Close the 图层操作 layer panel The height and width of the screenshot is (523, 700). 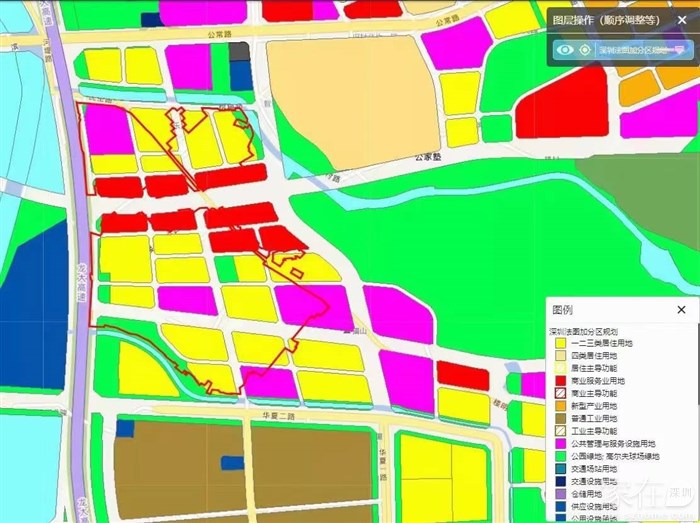tap(683, 19)
